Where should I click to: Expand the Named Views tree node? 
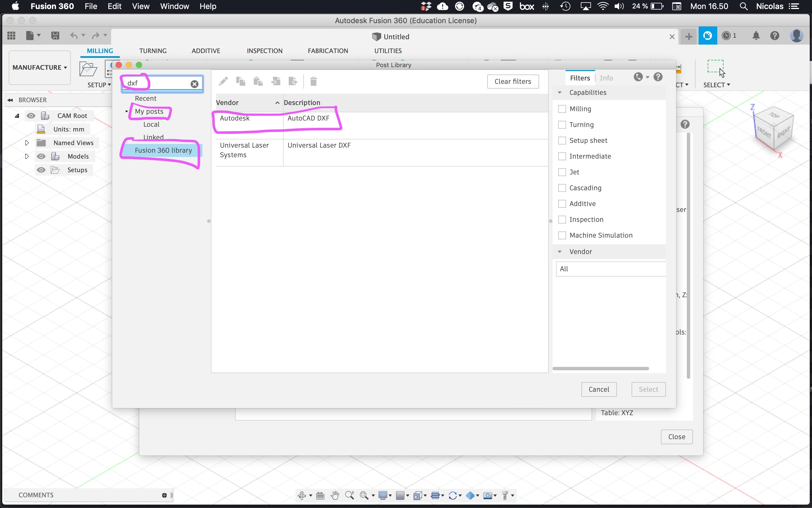point(27,143)
